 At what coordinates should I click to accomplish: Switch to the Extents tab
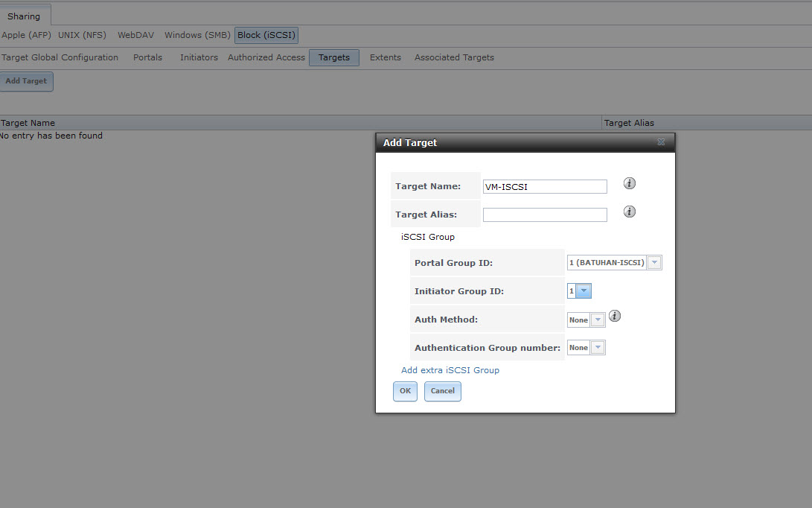point(385,57)
